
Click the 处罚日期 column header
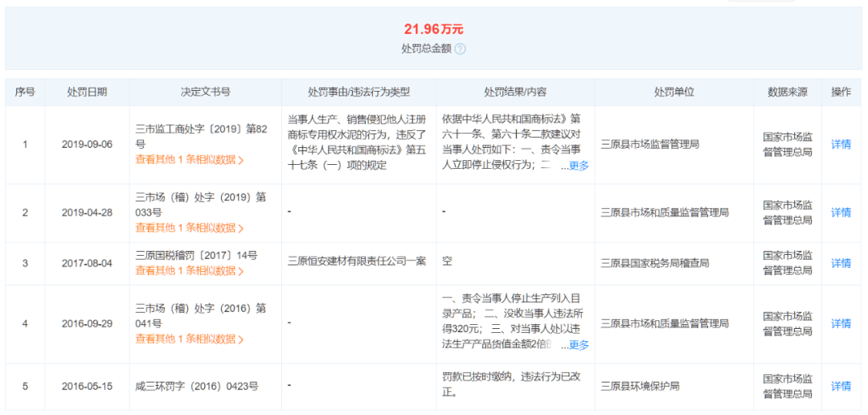(x=87, y=92)
